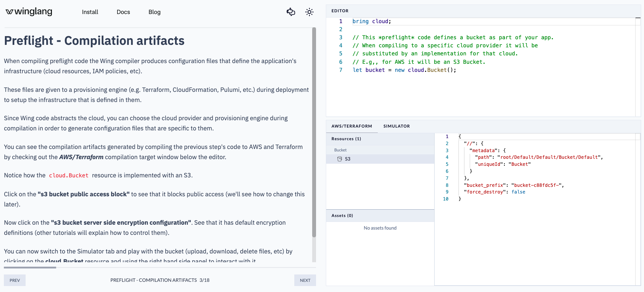Screen dimensions: 644x292
Task: Switch to the Simulator tab
Action: 396,126
